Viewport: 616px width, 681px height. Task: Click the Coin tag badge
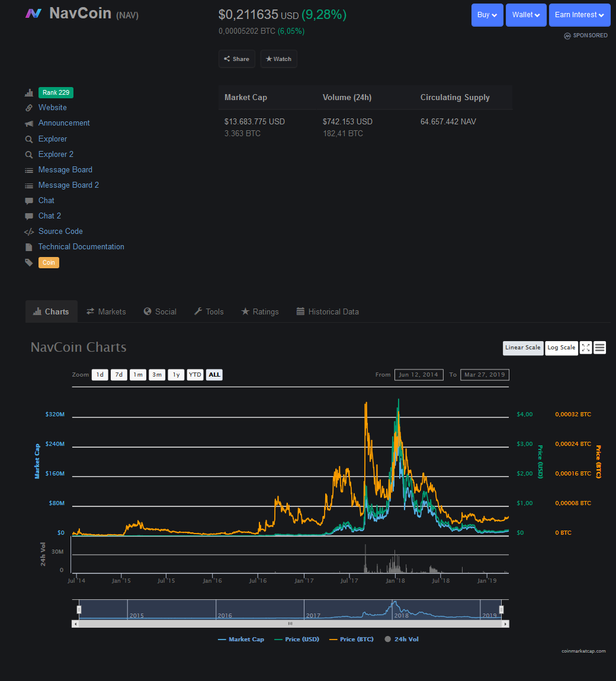point(49,263)
